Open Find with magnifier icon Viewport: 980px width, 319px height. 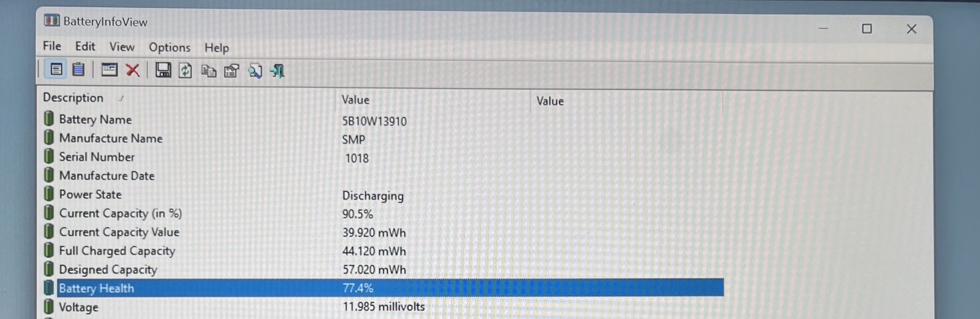point(255,72)
